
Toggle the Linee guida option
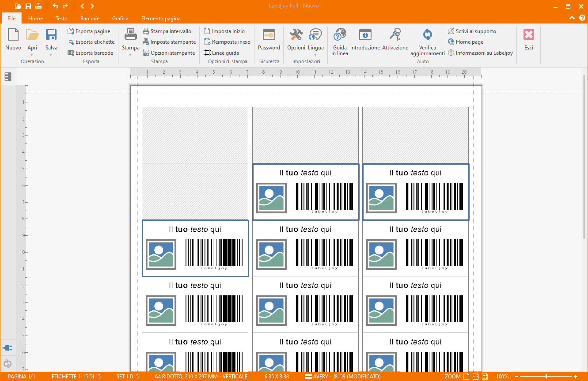coord(221,53)
